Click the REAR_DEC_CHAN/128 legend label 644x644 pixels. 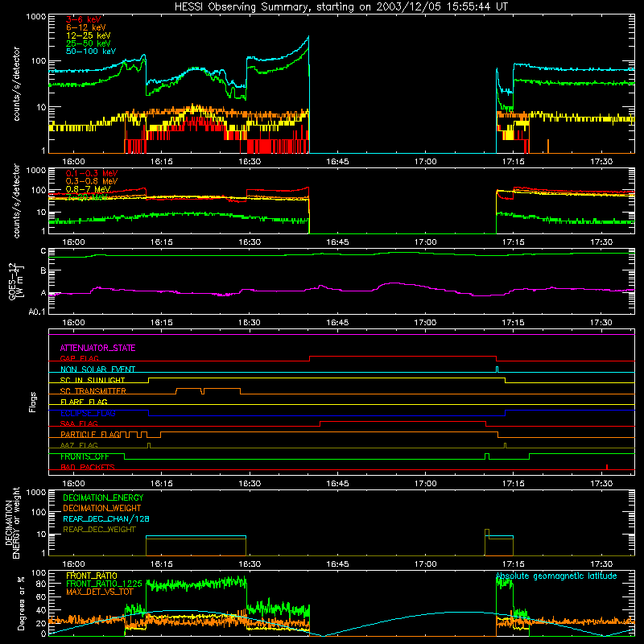[106, 519]
